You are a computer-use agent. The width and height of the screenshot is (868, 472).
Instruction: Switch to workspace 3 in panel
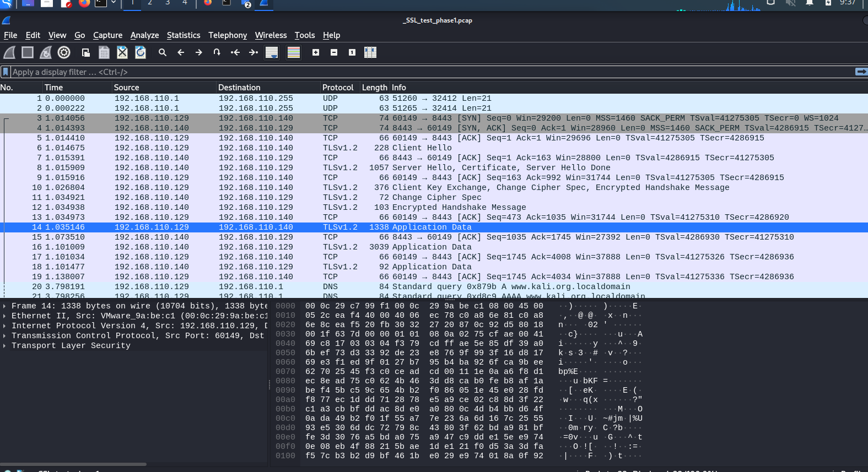click(x=168, y=3)
